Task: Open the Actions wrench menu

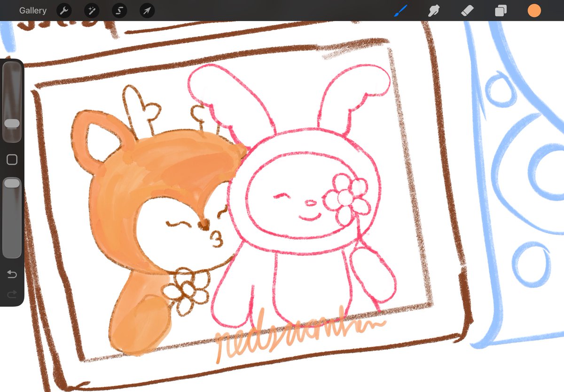Action: coord(64,10)
